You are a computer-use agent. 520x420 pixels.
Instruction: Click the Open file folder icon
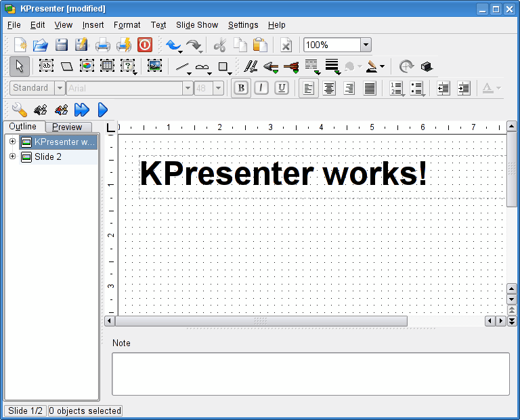41,45
